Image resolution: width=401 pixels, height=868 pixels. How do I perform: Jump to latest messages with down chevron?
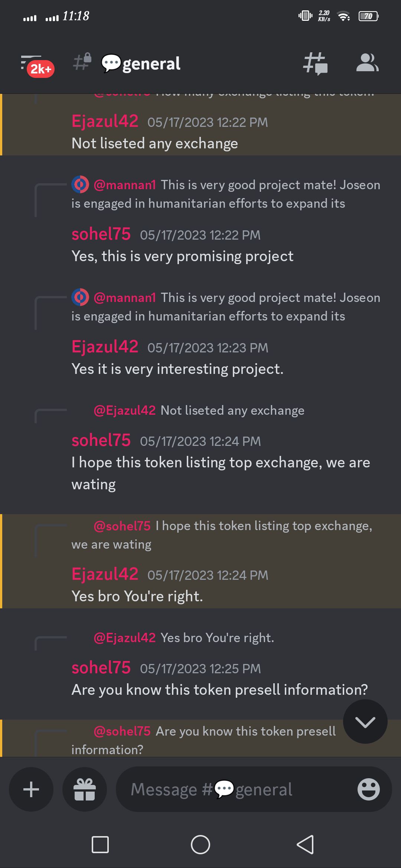(365, 721)
